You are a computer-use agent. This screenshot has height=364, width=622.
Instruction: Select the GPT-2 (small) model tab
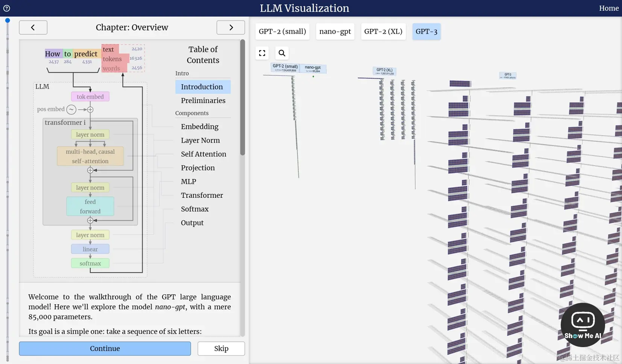click(x=282, y=32)
